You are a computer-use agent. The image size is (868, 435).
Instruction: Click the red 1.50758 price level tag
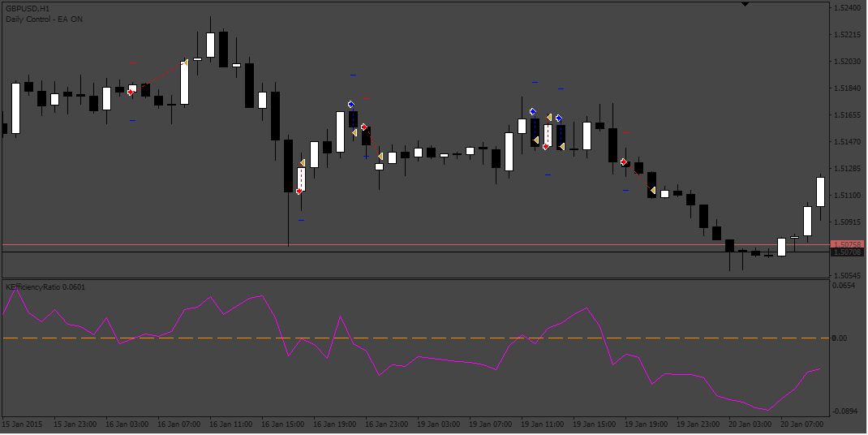(848, 244)
